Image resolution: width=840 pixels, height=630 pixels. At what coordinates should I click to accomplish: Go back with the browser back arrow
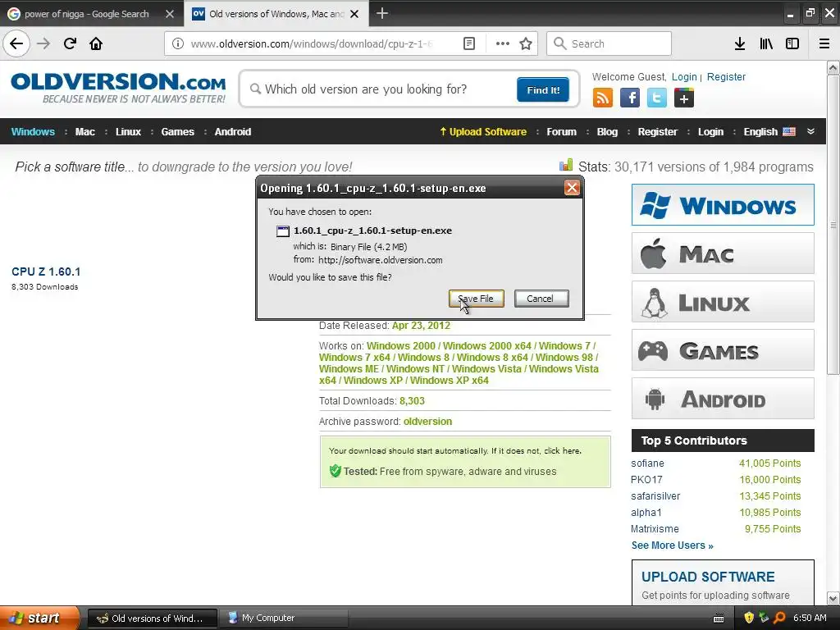tap(16, 43)
